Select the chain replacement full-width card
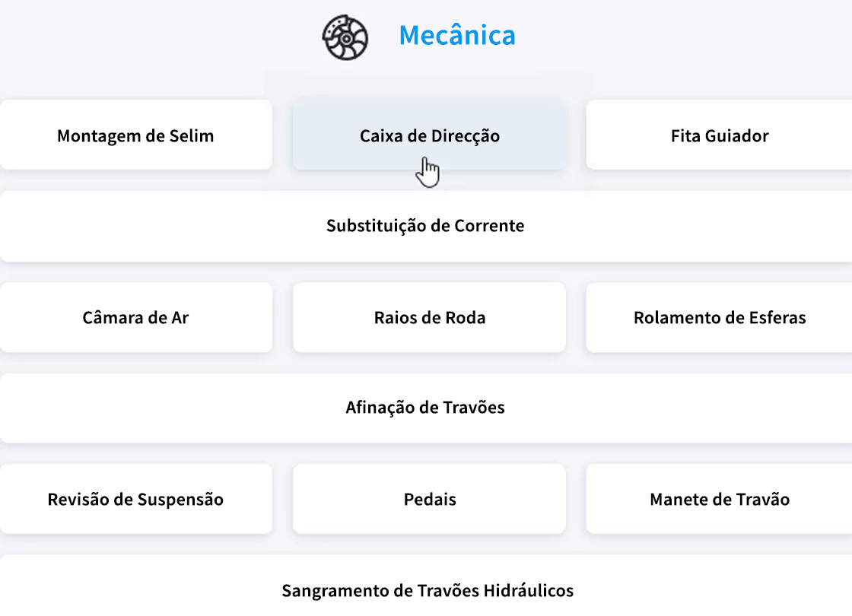852x616 pixels. coord(425,226)
